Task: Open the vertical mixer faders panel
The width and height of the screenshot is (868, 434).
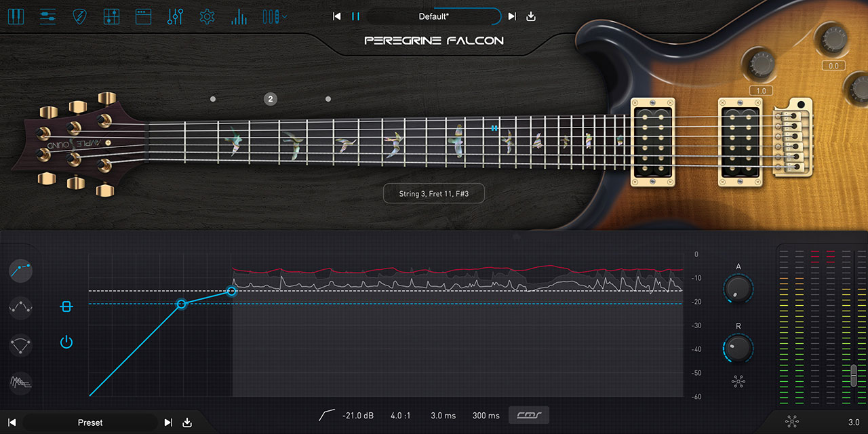Action: [175, 16]
